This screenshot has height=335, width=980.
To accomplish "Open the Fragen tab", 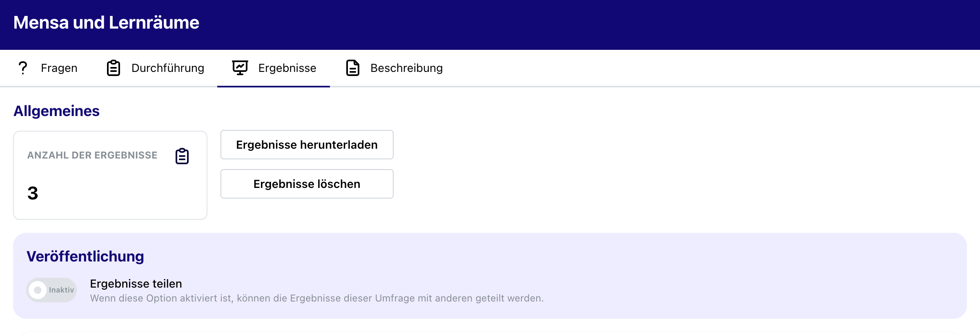I will 48,68.
